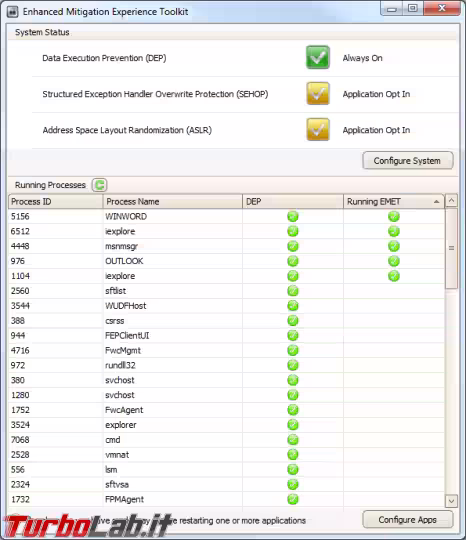Click Running EMET icon for OUTLOOK
The image size is (466, 540).
pos(394,261)
